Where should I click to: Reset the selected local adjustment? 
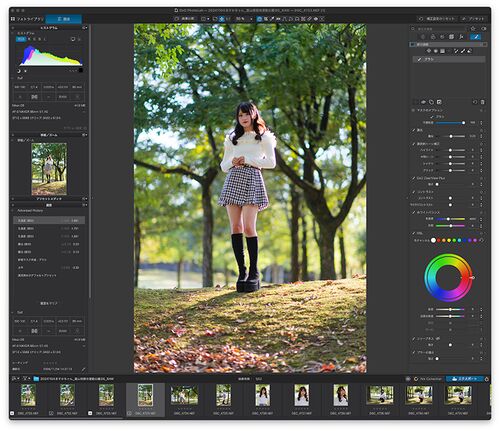[475, 102]
